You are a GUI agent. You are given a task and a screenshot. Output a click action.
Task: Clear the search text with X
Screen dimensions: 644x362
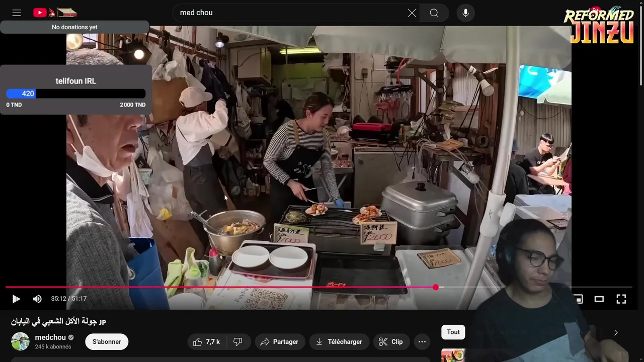click(412, 13)
